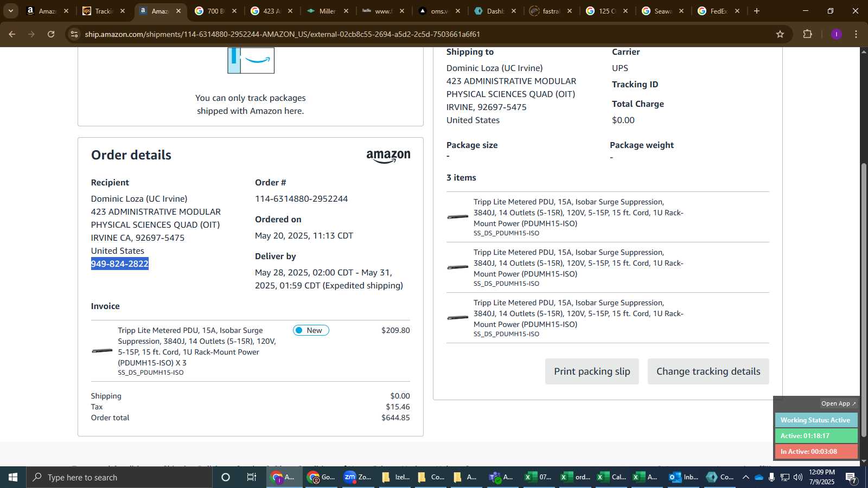Open the volume speaker control
Viewport: 868px width, 488px height.
click(x=798, y=477)
